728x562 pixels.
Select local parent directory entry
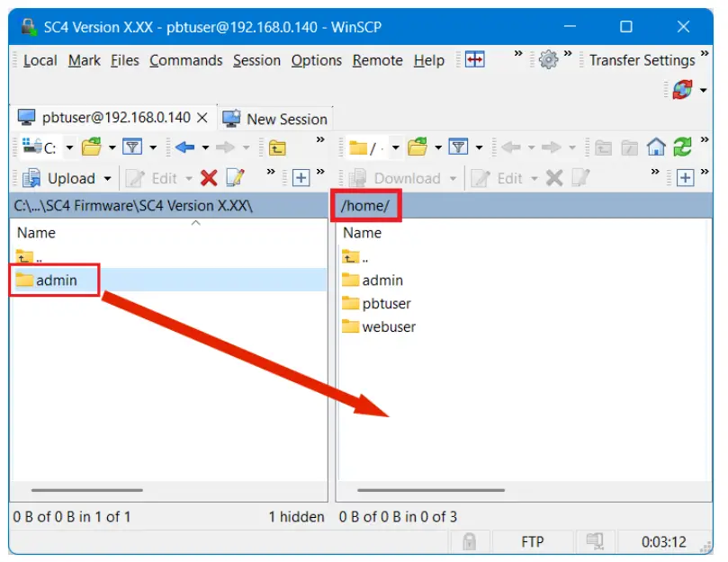coord(29,256)
